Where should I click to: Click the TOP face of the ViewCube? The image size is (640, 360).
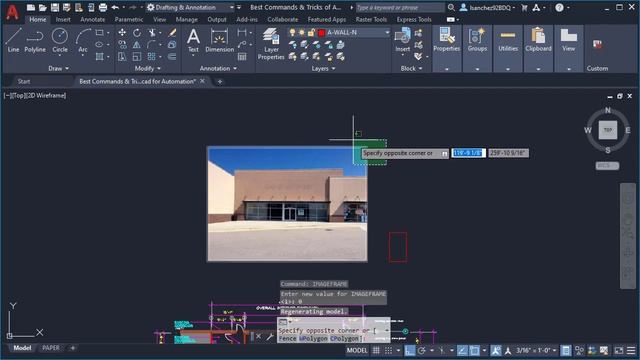click(608, 130)
